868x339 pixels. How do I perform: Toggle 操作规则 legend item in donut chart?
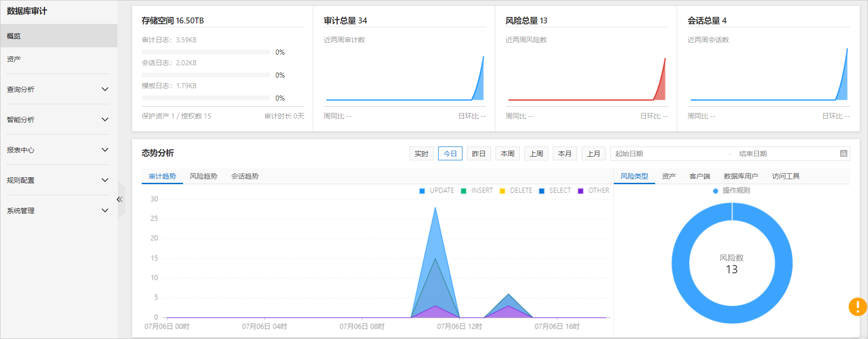coord(732,191)
